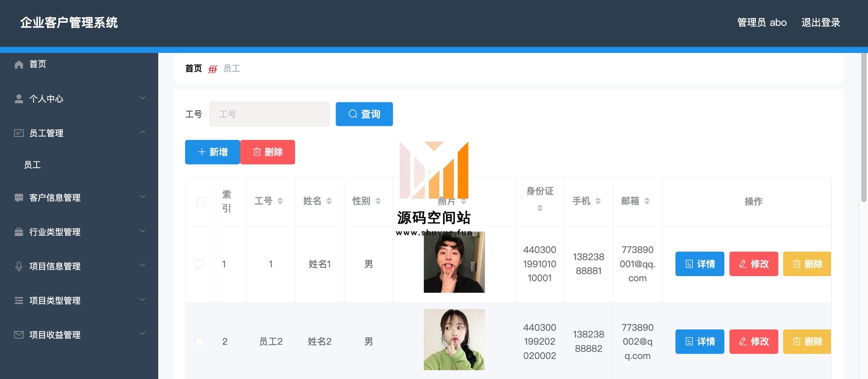Open the photo thumbnail of 姓名1
This screenshot has height=379, width=868.
(x=454, y=262)
